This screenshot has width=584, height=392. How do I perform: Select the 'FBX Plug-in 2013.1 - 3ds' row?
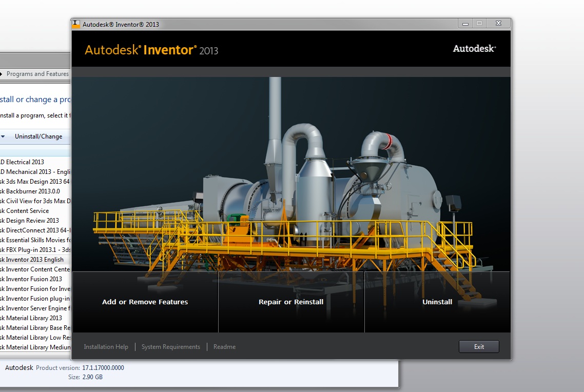35,250
